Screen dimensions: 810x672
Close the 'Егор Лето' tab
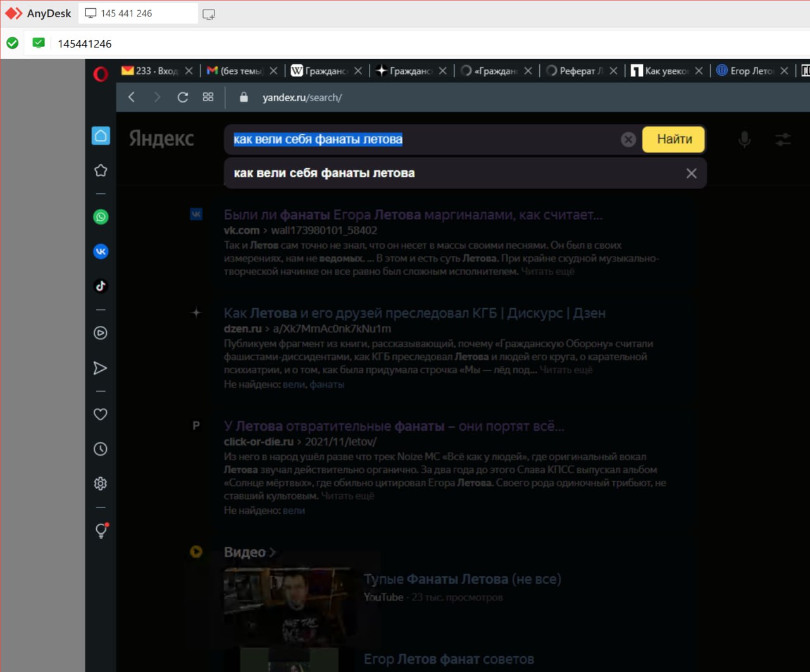coord(784,71)
